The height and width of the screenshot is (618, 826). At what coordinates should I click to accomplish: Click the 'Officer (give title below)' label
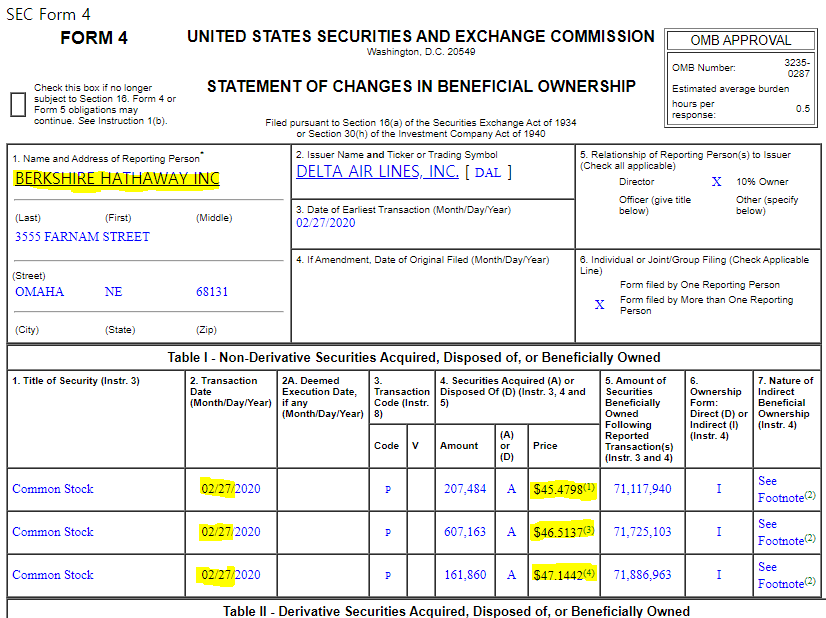655,205
